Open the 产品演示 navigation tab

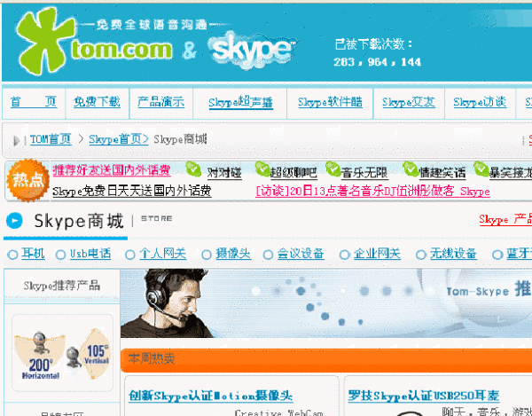click(x=161, y=102)
